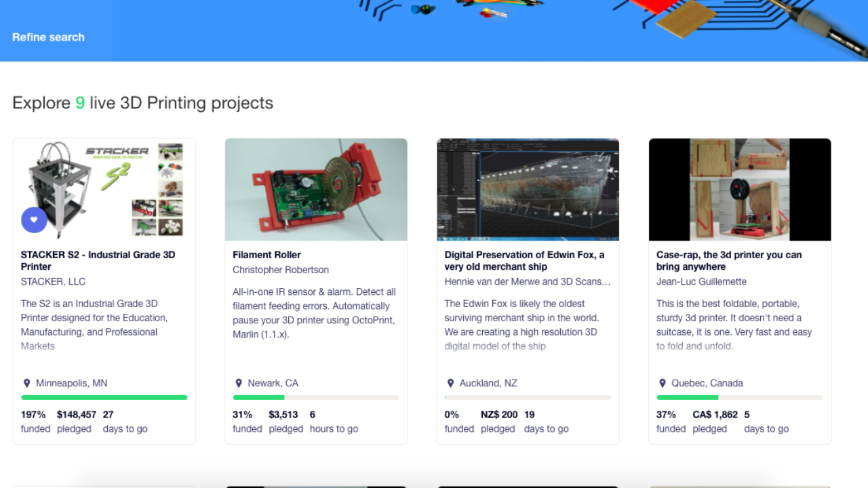
Task: Click the Edwin Fox ship scan thumbnail
Action: click(x=528, y=190)
